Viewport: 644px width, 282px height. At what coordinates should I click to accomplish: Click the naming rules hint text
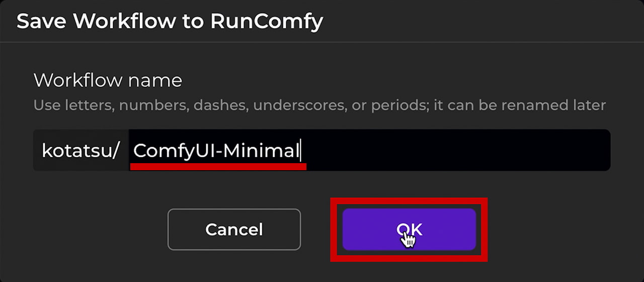(319, 106)
